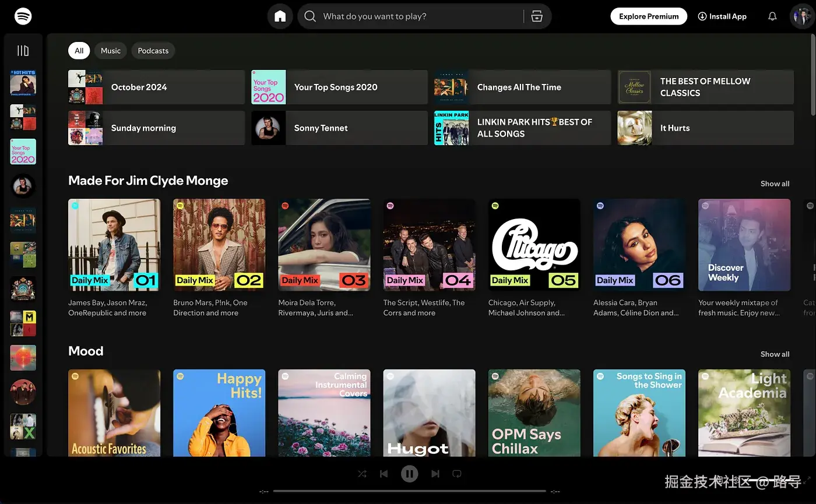This screenshot has height=504, width=816.
Task: Skip to previous track
Action: click(x=384, y=474)
